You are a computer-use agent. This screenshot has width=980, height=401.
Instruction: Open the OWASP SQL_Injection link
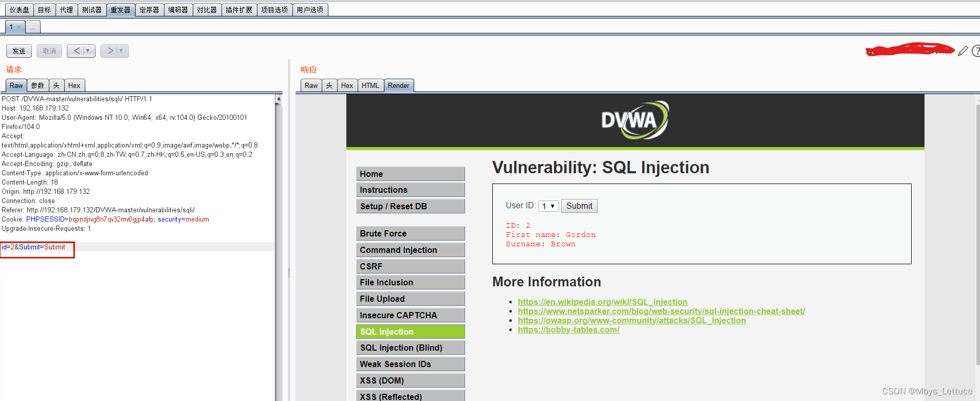[632, 320]
